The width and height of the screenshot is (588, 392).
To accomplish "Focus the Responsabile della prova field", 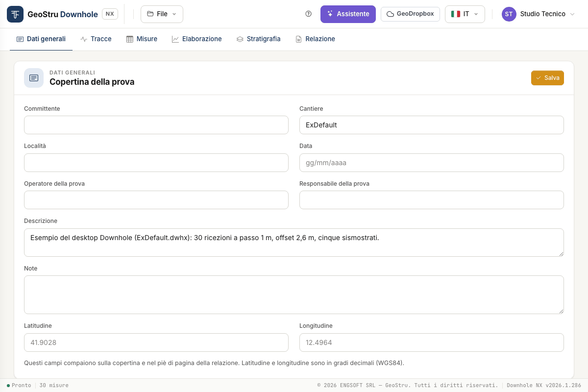I will [432, 200].
